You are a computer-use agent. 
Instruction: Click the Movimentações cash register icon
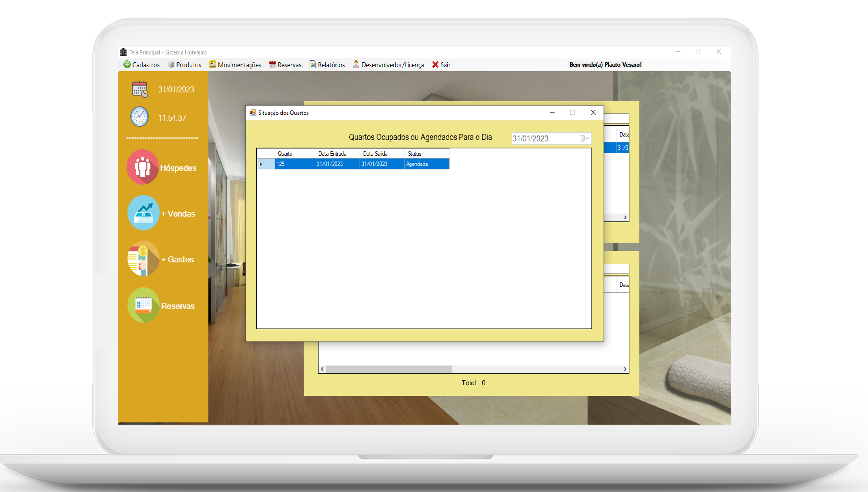pos(212,64)
